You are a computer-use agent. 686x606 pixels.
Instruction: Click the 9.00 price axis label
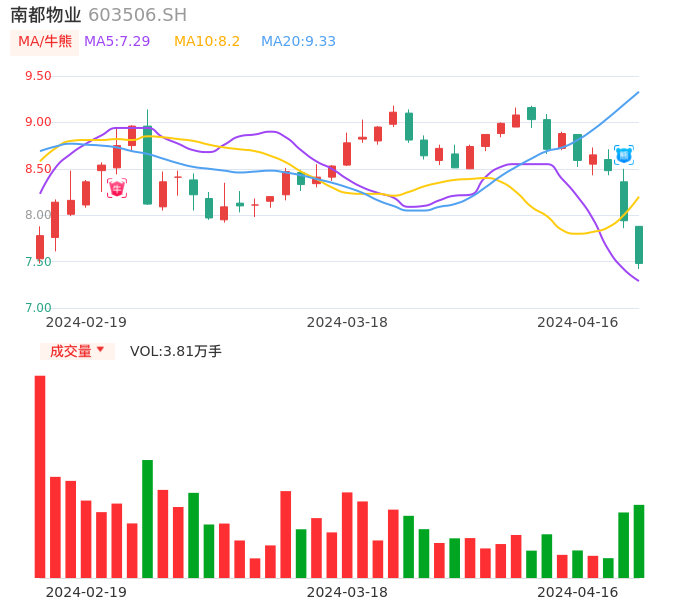(x=38, y=122)
